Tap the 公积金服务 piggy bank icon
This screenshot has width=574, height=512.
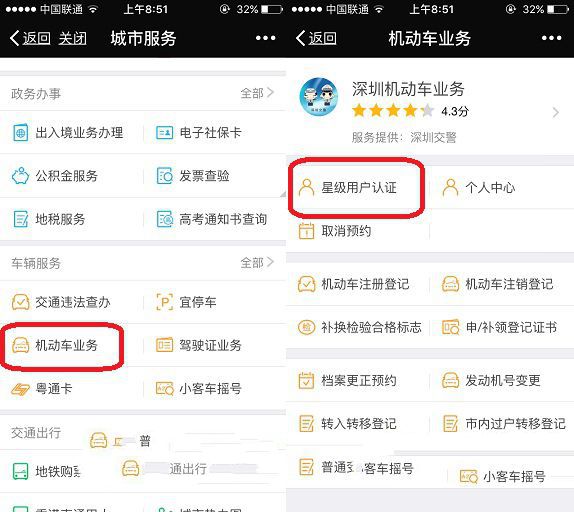click(20, 176)
